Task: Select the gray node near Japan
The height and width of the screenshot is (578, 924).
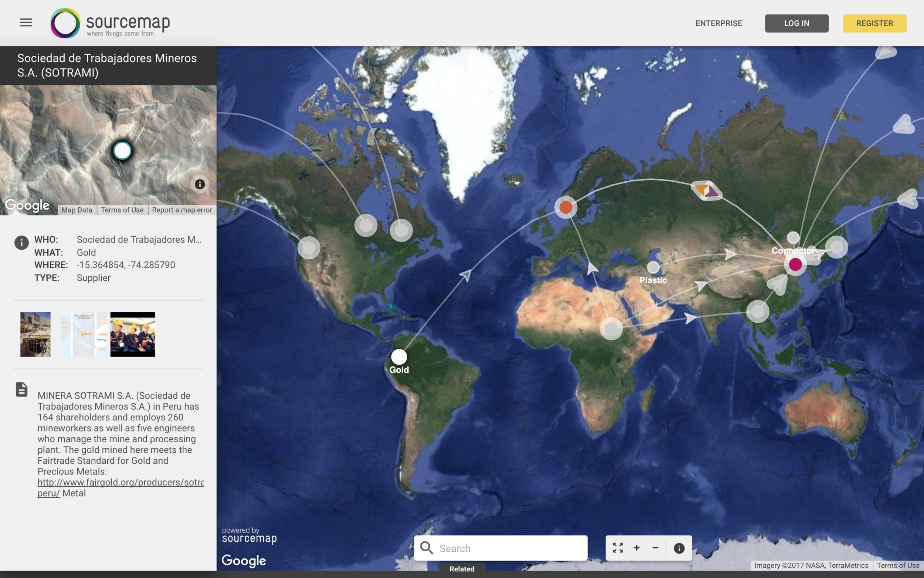Action: tap(836, 247)
